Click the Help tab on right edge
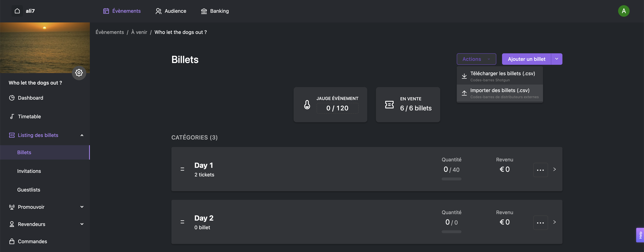This screenshot has height=252, width=644. click(640, 235)
